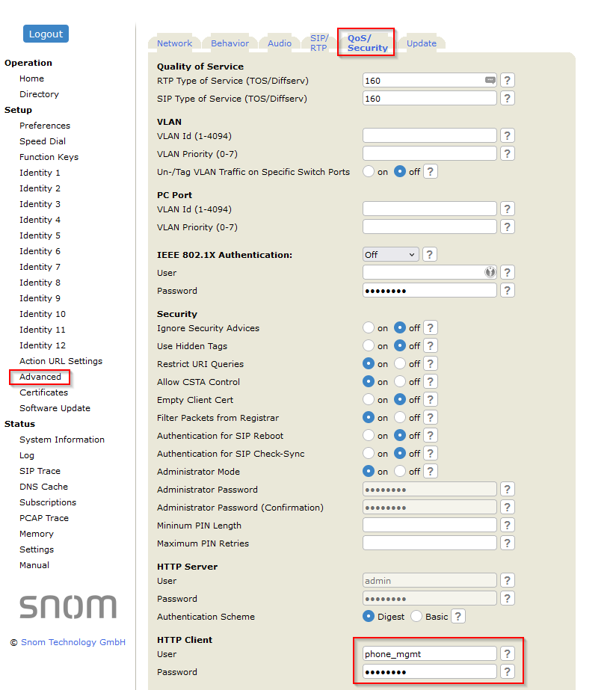This screenshot has width=616, height=690.
Task: Show help for Ignore Security Advices
Action: pos(431,328)
